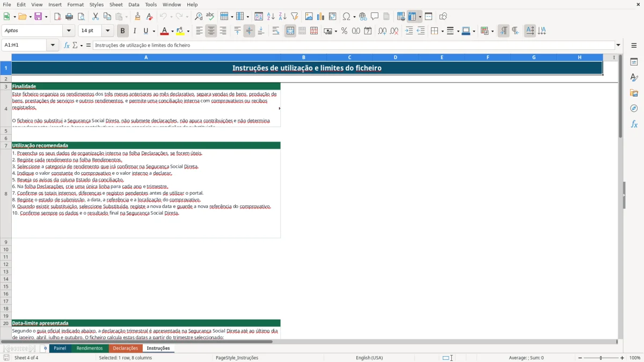Open the highlighting color dropdown arrow
644x362 pixels.
click(x=188, y=31)
